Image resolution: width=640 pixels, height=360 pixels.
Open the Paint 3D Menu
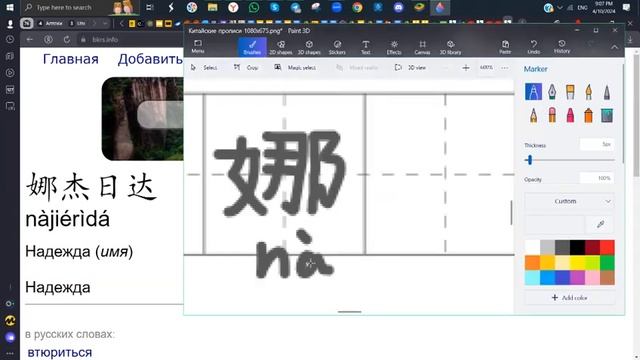(x=198, y=47)
